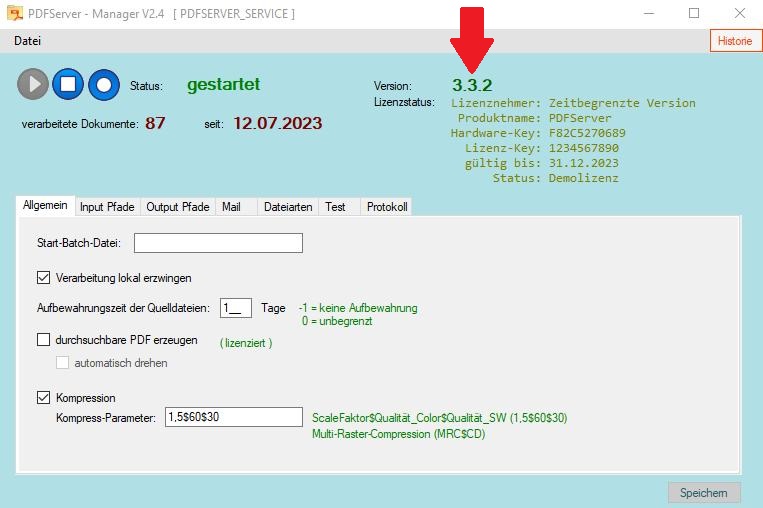The image size is (763, 508).
Task: Click version number 3.3.2
Action: pos(472,85)
